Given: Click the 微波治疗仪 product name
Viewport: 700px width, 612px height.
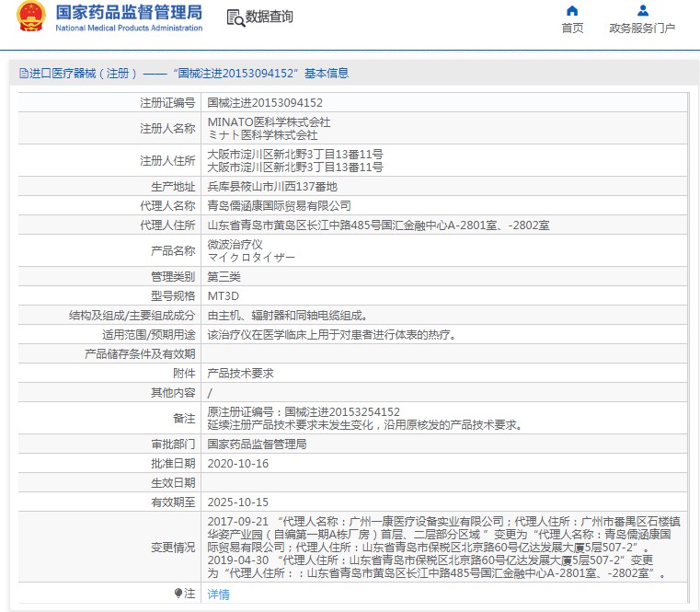Looking at the screenshot, I should point(235,245).
